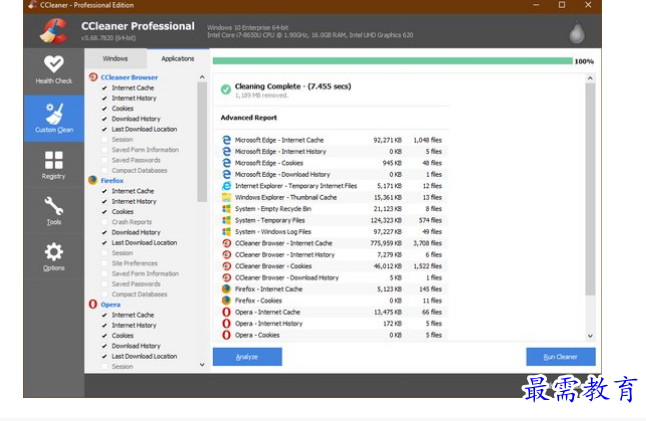Click the report list scrollbar down arrow
This screenshot has width=646, height=421.
[x=590, y=336]
